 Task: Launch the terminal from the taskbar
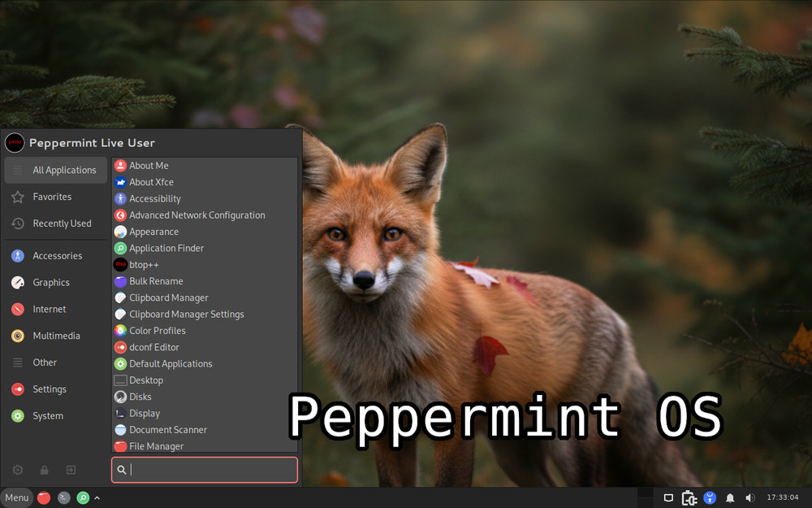[x=63, y=497]
